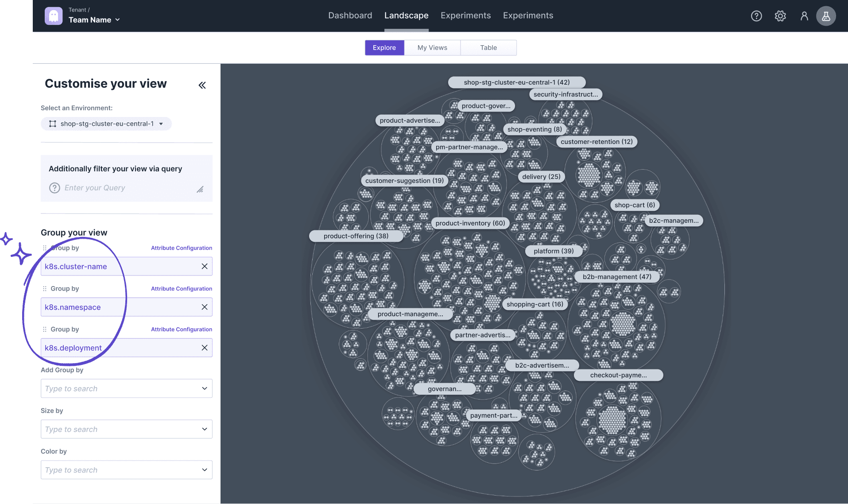Select the checkout-payme... label
Image resolution: width=848 pixels, height=504 pixels.
618,375
